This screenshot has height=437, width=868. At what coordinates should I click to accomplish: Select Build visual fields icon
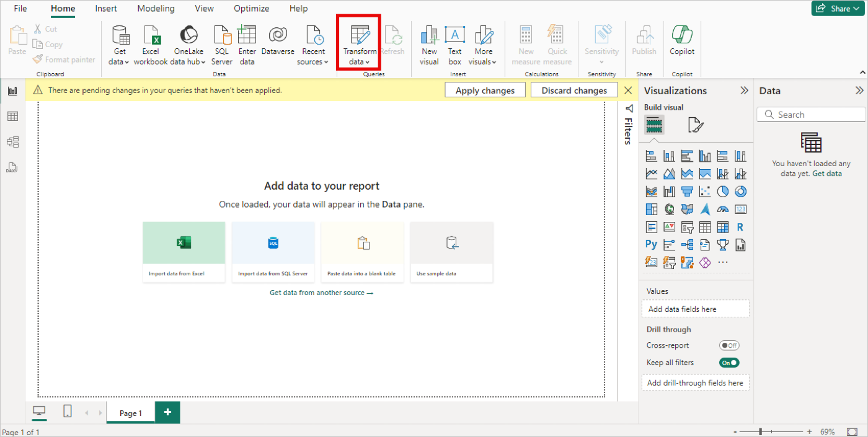click(654, 125)
